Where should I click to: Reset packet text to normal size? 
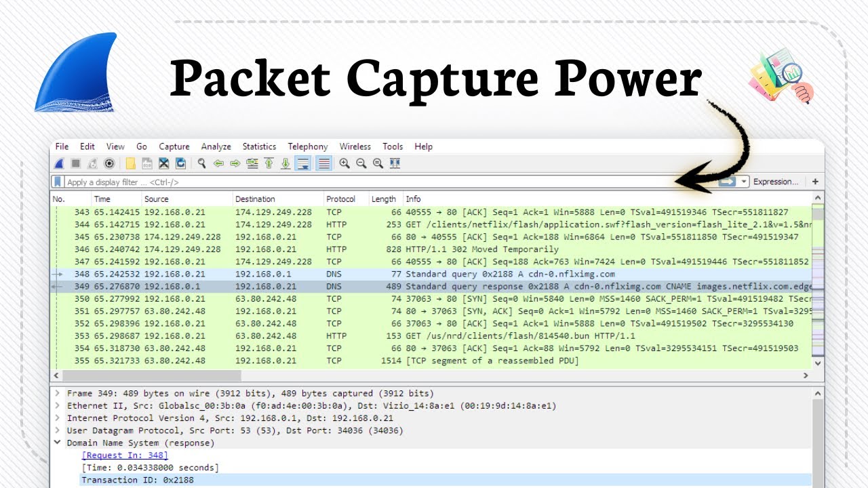click(x=378, y=163)
